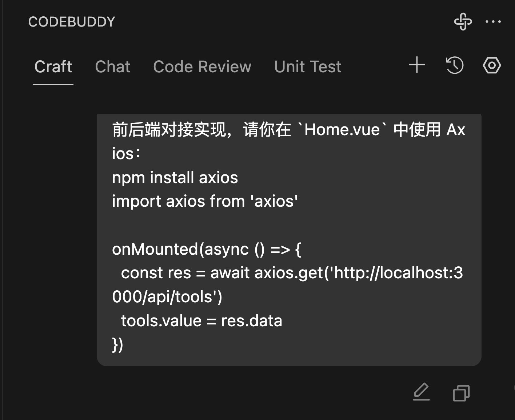Click the closing '})' line in message
The height and width of the screenshot is (420, 515).
tap(118, 344)
